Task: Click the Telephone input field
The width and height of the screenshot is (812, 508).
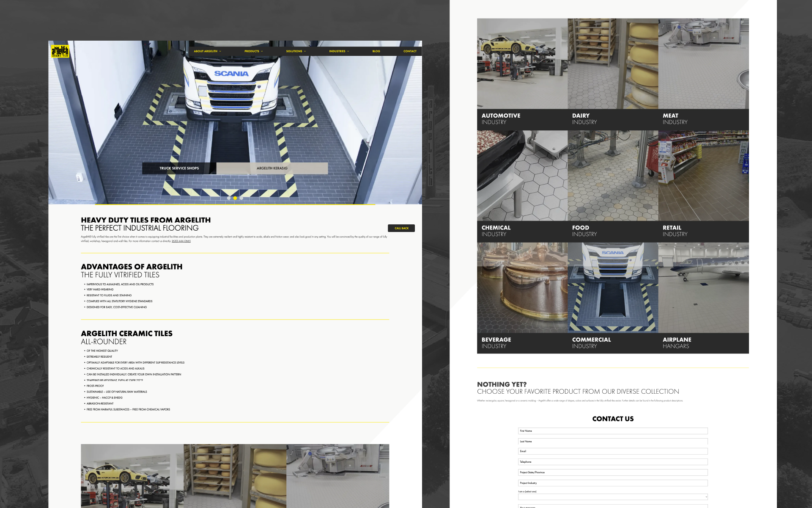Action: coord(613,462)
